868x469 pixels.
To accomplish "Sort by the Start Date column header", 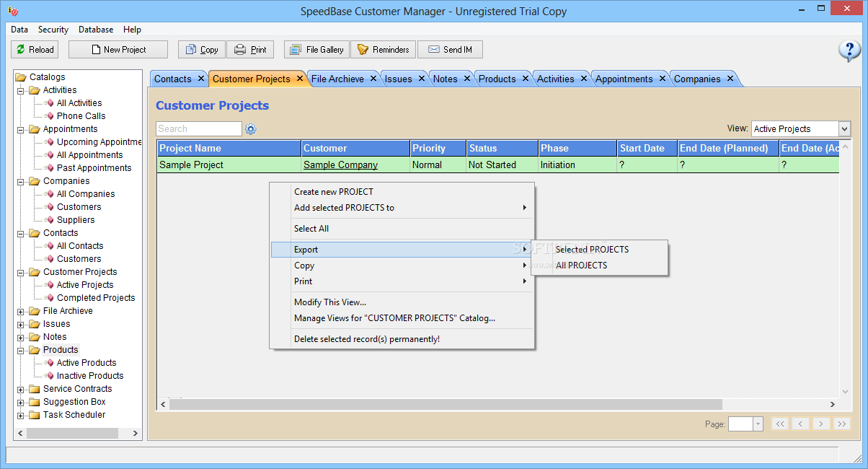I will click(x=647, y=149).
